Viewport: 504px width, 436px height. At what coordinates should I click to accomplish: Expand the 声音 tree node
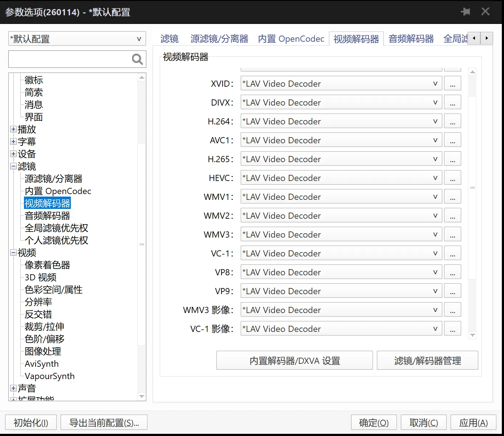point(13,388)
